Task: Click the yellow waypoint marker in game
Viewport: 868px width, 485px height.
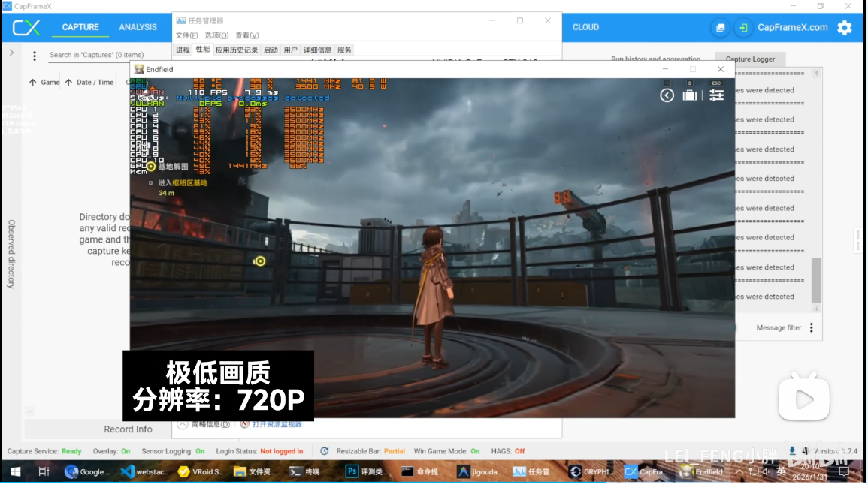Action: (259, 261)
